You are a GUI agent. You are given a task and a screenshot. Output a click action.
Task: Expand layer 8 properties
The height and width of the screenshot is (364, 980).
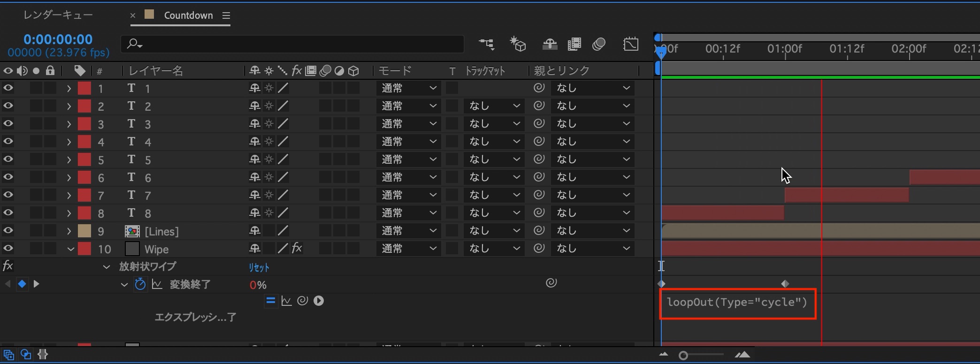69,213
